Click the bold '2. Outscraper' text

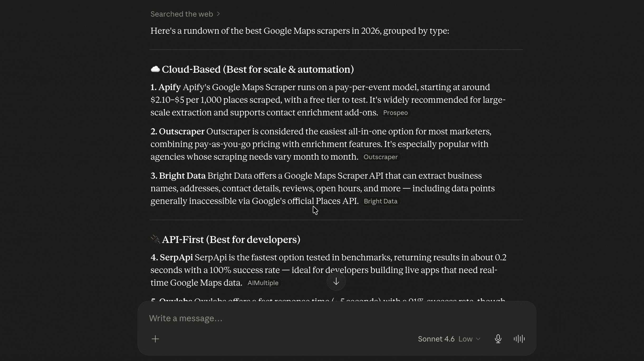[177, 131]
